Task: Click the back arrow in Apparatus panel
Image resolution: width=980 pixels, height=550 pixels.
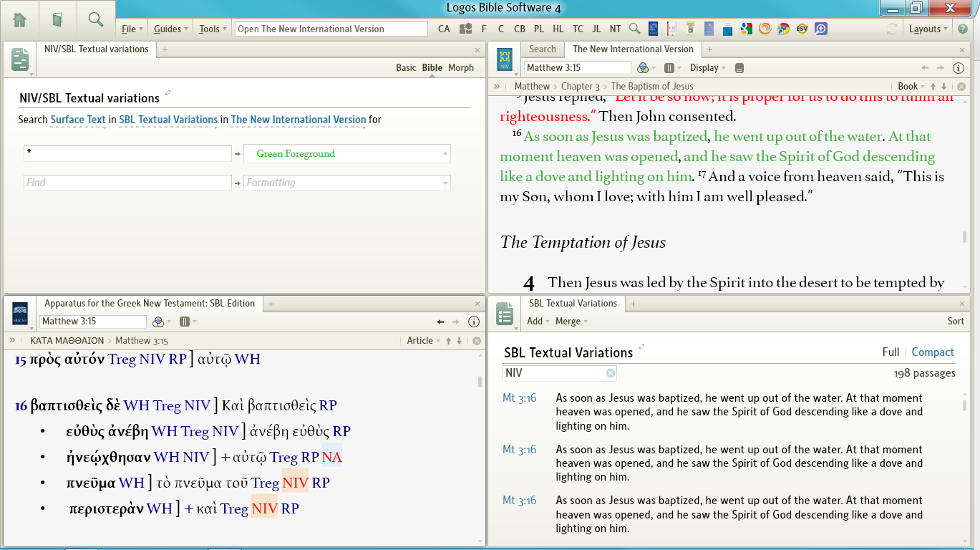Action: coord(441,322)
